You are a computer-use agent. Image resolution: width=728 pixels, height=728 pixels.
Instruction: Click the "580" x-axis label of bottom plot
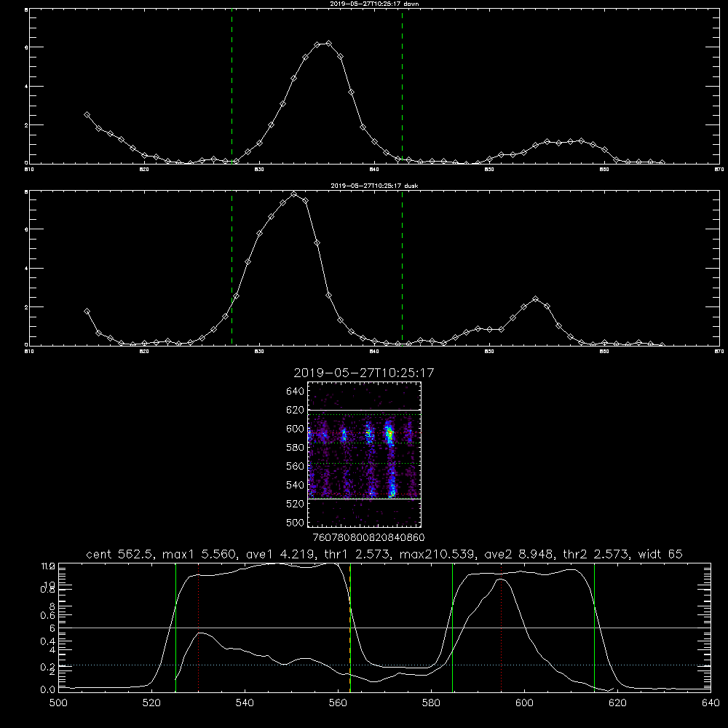click(431, 703)
